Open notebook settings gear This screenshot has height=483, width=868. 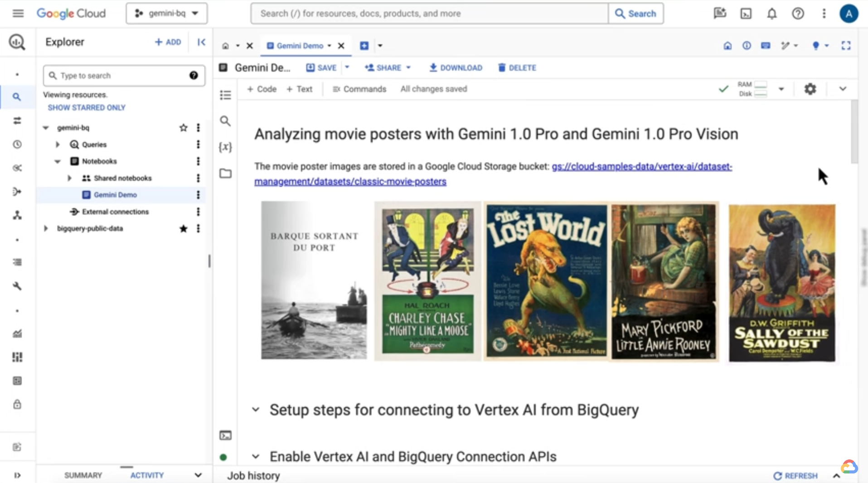coord(810,89)
